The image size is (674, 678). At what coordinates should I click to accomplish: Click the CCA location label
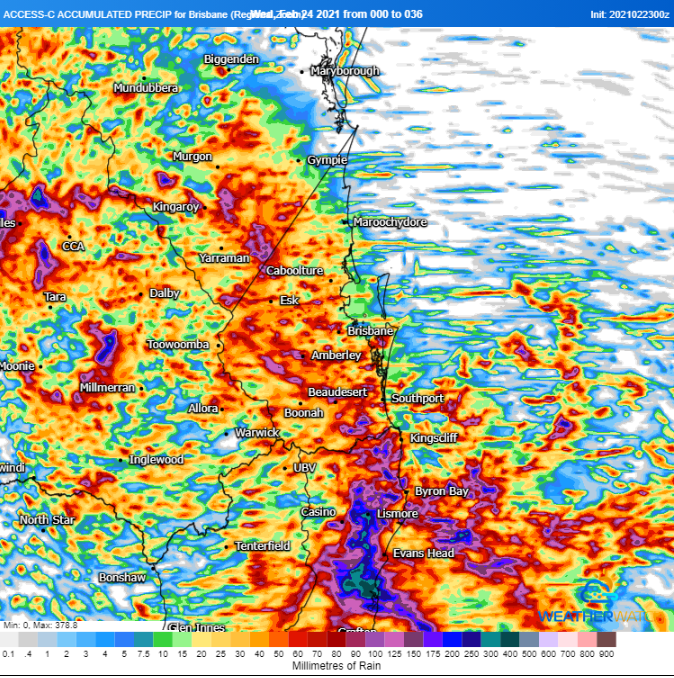73,246
